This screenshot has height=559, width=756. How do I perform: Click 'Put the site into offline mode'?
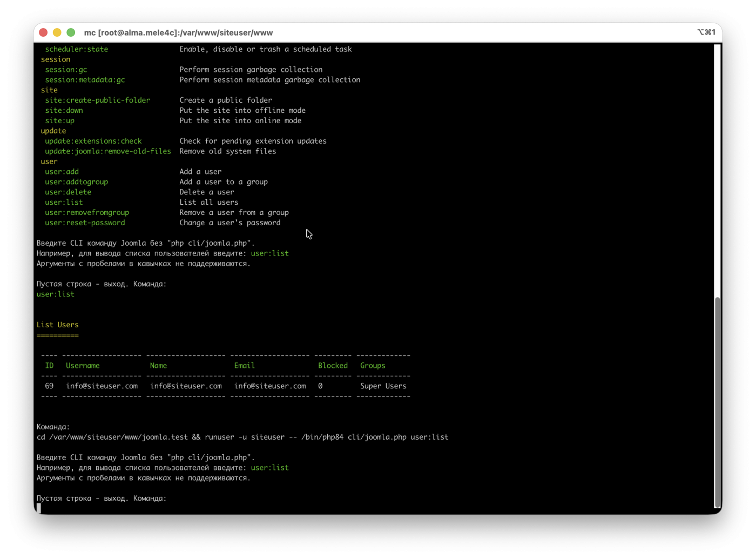point(242,111)
